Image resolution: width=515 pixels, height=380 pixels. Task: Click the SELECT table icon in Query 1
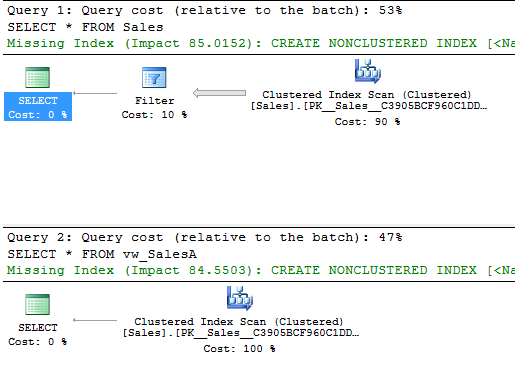click(x=38, y=77)
